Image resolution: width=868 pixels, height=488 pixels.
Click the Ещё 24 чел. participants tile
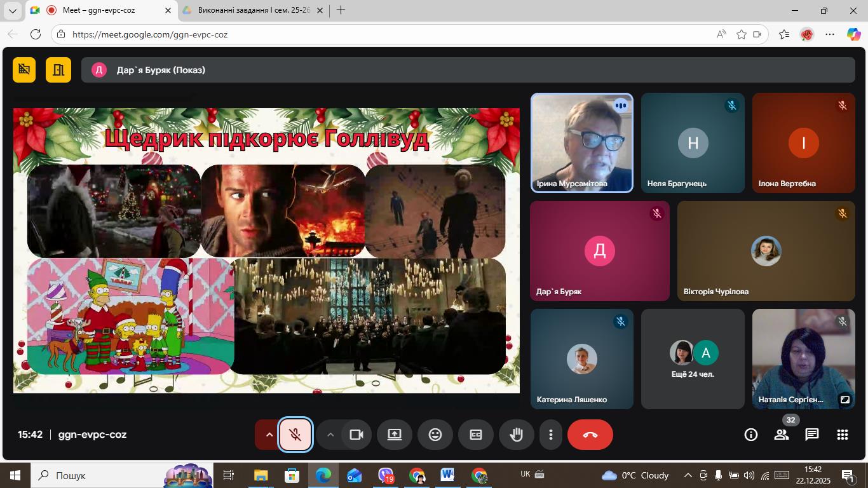693,359
